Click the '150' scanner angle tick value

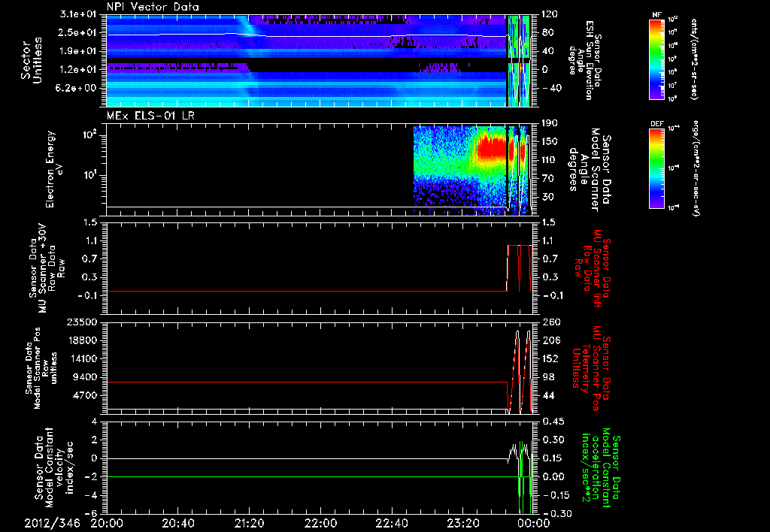[x=550, y=142]
